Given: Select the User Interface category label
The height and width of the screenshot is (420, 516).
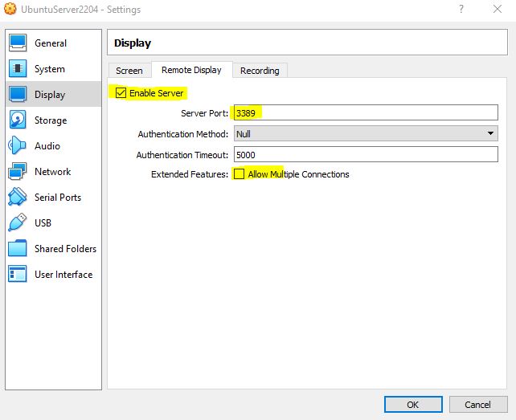Looking at the screenshot, I should (63, 274).
